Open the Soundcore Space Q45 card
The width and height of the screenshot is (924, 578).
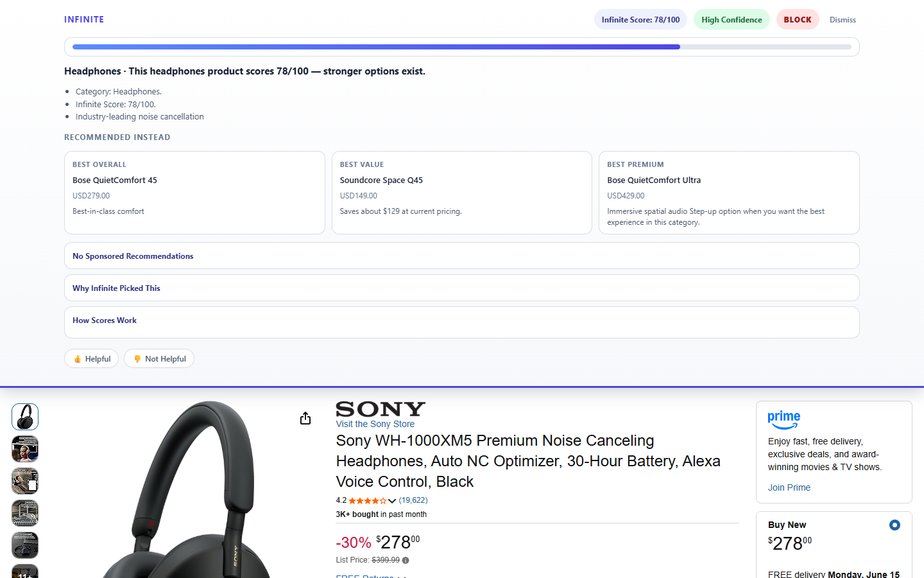point(462,193)
